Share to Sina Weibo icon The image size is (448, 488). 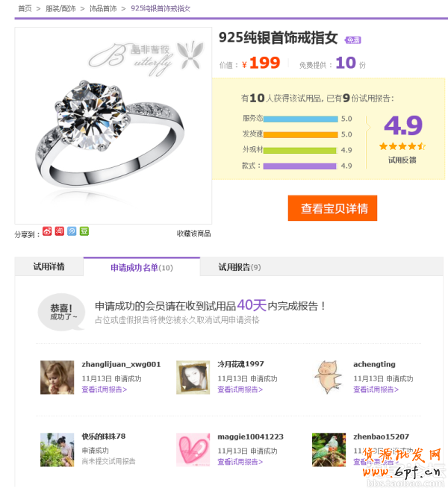(47, 231)
